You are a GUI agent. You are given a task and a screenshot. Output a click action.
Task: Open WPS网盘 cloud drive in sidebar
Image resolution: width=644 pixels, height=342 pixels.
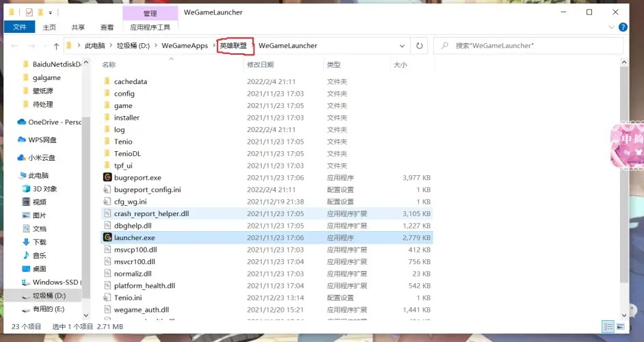point(37,140)
